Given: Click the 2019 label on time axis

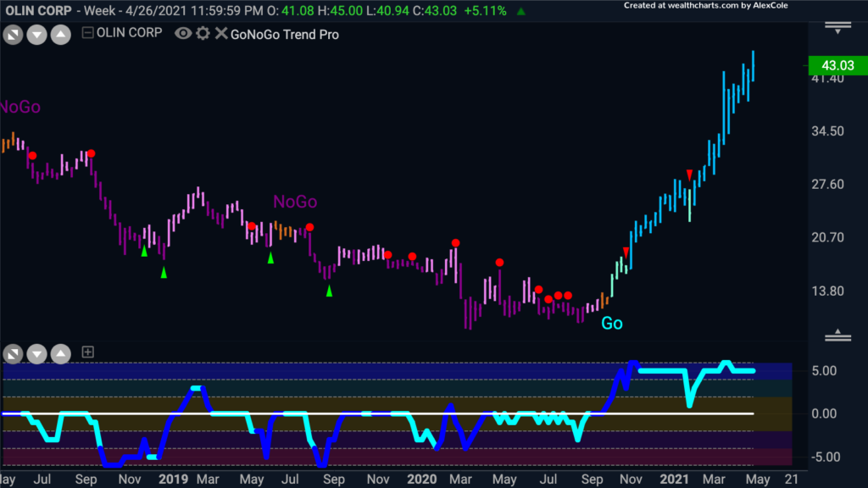Looking at the screenshot, I should click(x=173, y=480).
